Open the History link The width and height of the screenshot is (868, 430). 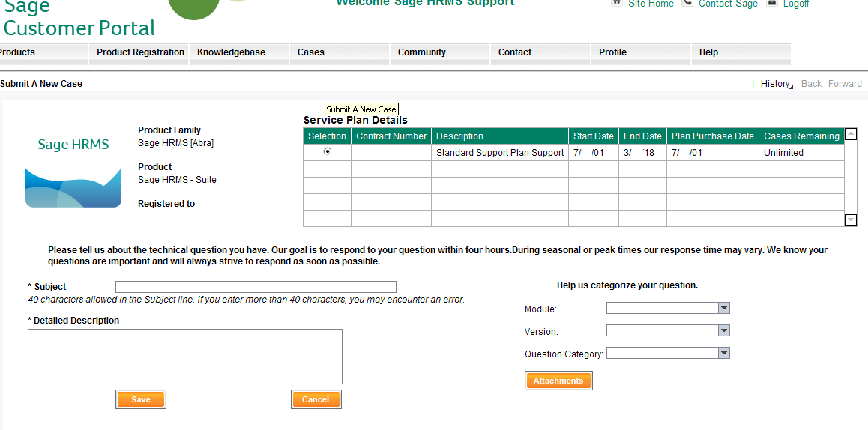click(x=775, y=84)
